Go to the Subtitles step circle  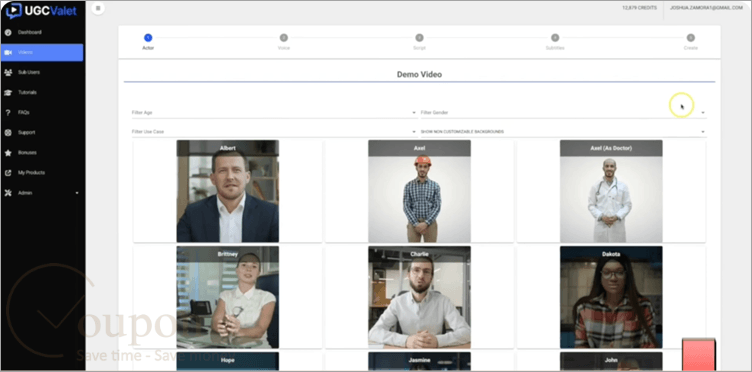(x=555, y=38)
